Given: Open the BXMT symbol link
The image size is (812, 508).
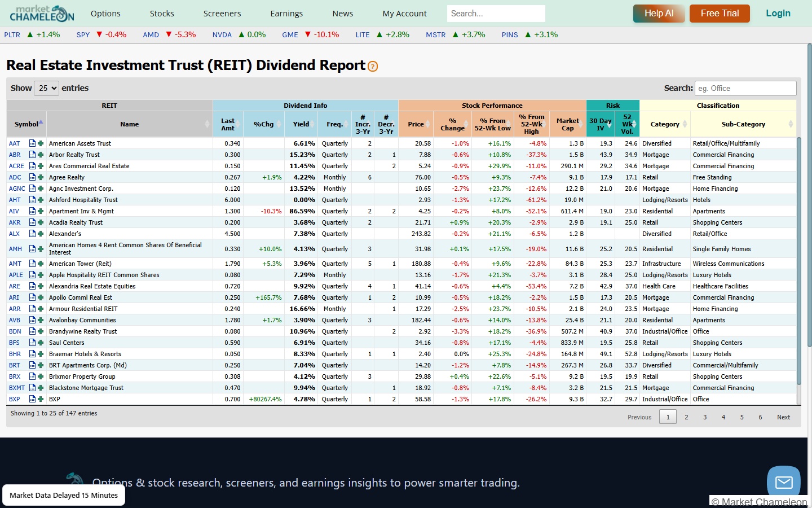Looking at the screenshot, I should [17, 388].
